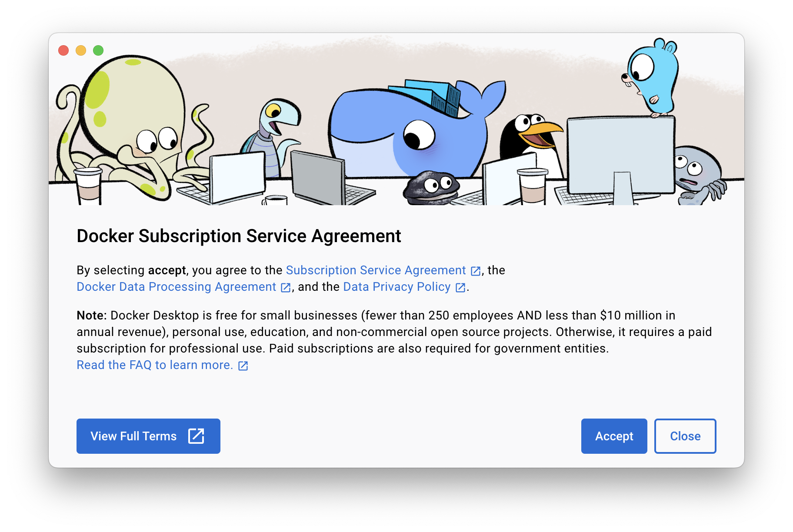The width and height of the screenshot is (793, 532).
Task: Open the Subscription Service Agreement link
Action: (x=376, y=270)
